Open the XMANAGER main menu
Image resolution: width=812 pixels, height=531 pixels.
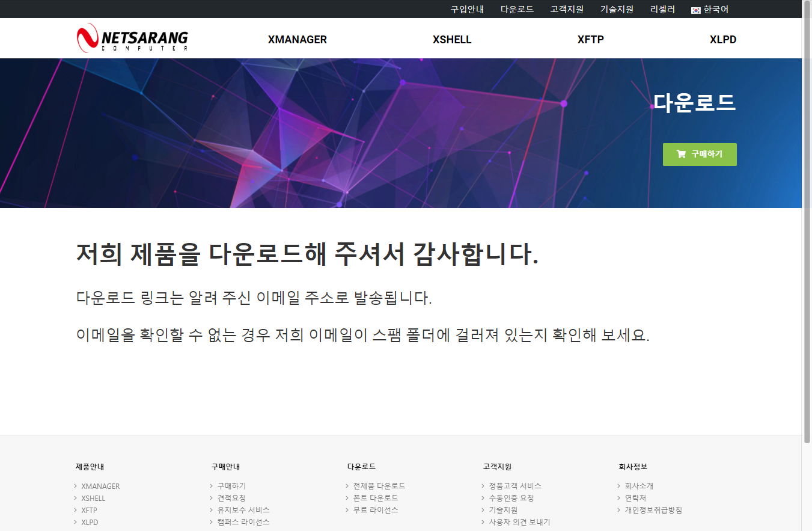click(298, 40)
